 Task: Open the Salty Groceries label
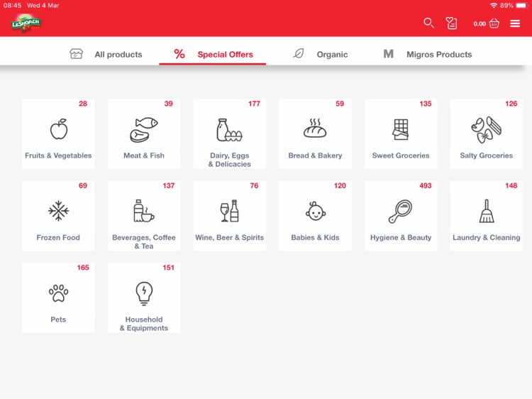point(487,155)
